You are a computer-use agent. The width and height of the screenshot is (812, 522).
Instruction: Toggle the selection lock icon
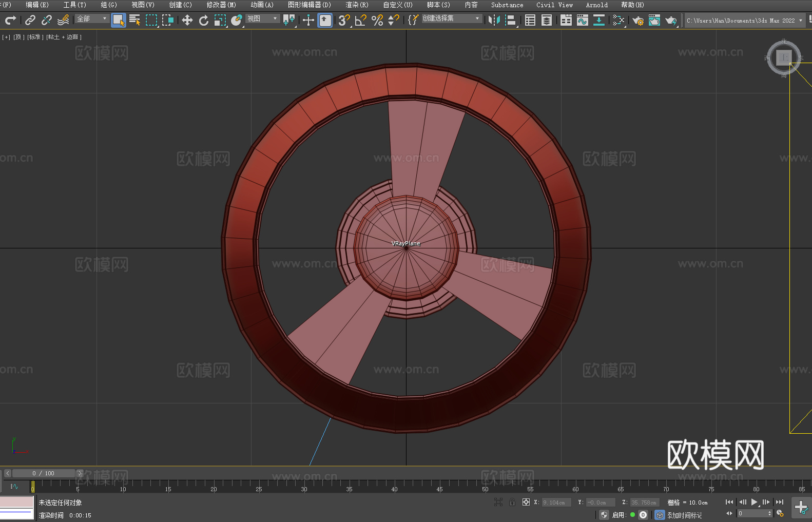pyautogui.click(x=512, y=502)
